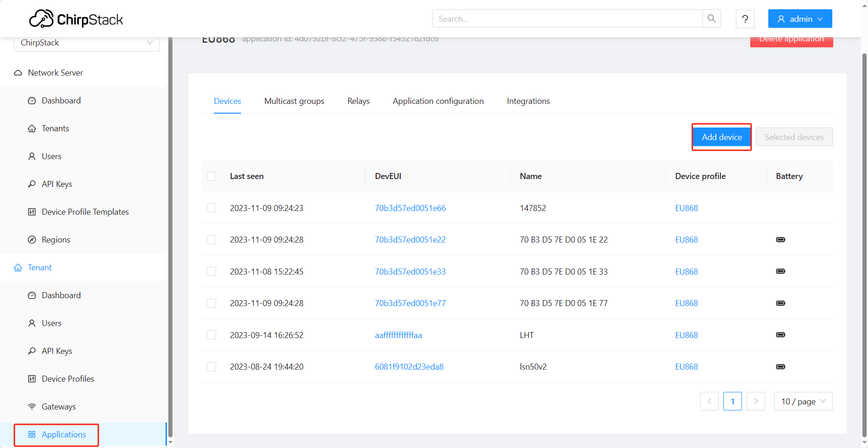The image size is (868, 448).
Task: Open the 10 / page size dropdown
Action: [803, 401]
